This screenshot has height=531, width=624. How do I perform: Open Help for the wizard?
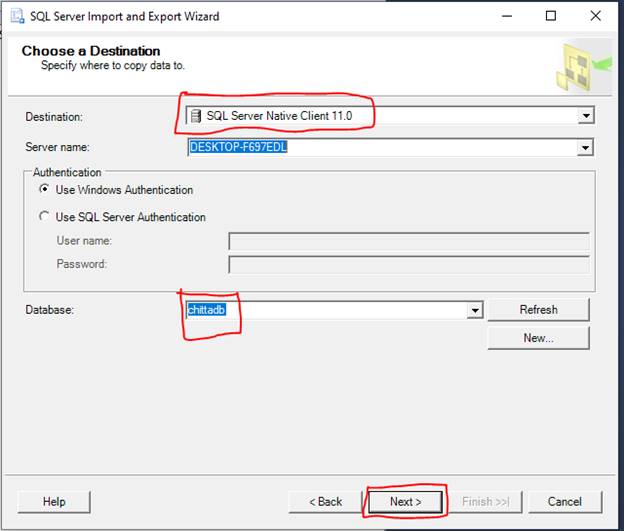[54, 502]
